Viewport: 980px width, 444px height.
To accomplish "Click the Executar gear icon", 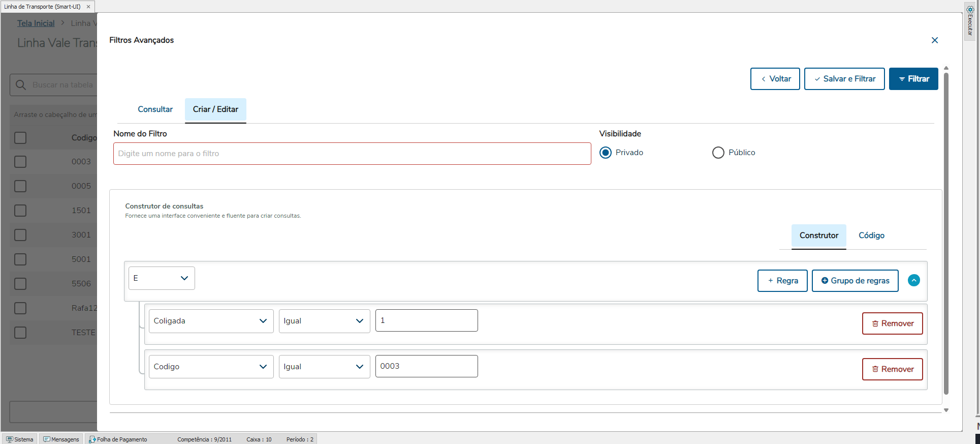I will click(x=970, y=10).
